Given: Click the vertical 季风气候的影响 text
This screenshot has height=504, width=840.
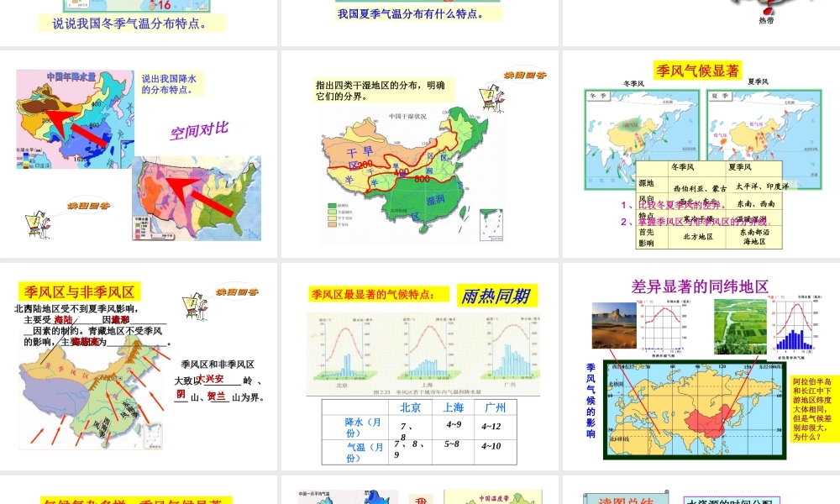Looking at the screenshot, I should [x=591, y=401].
